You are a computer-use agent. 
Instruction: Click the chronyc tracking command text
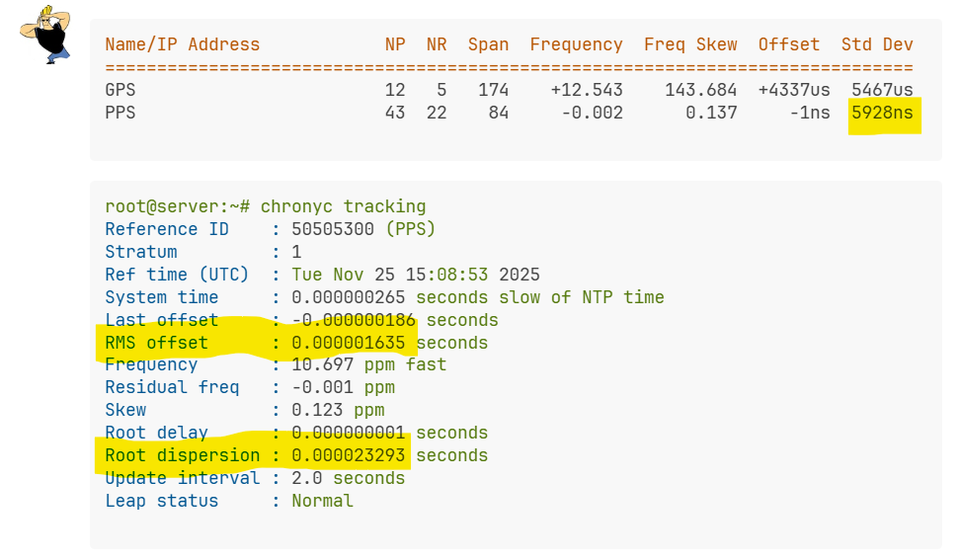tap(344, 206)
